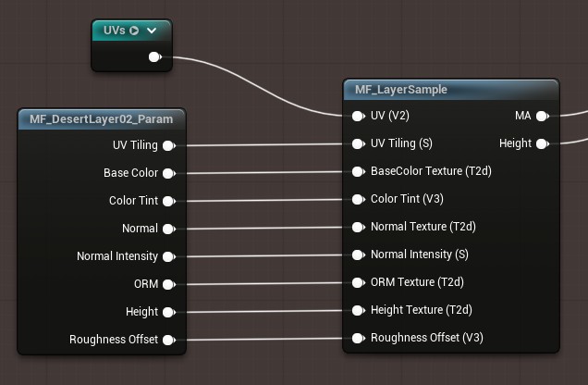Click the Roughness Offset output pin
Viewport: 588px width, 385px height.
click(169, 340)
